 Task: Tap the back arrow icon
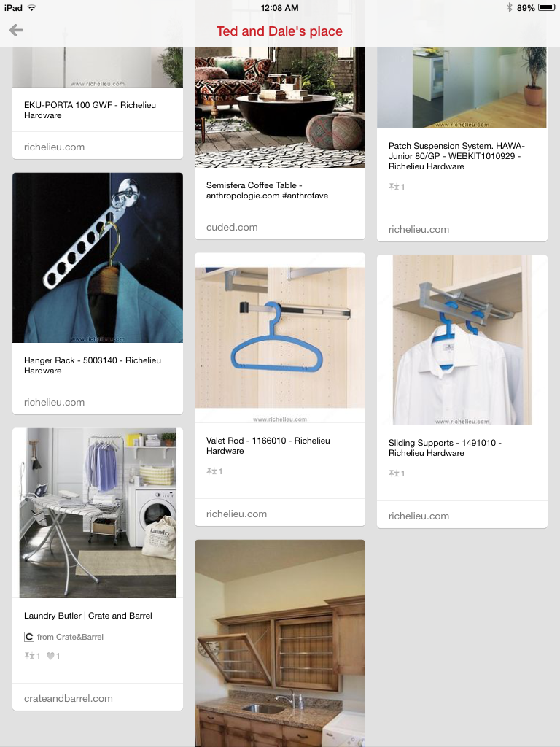coord(16,31)
